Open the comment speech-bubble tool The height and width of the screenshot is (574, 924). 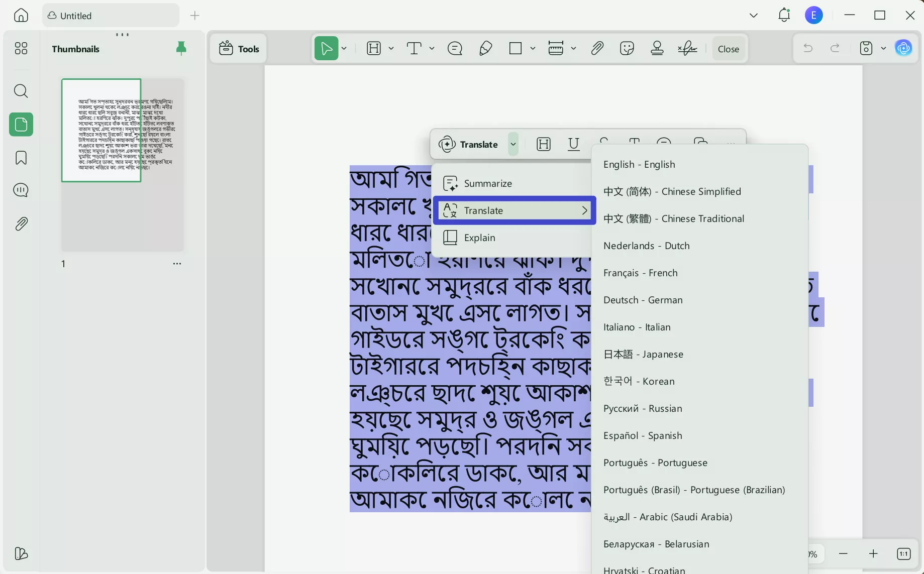(x=454, y=48)
